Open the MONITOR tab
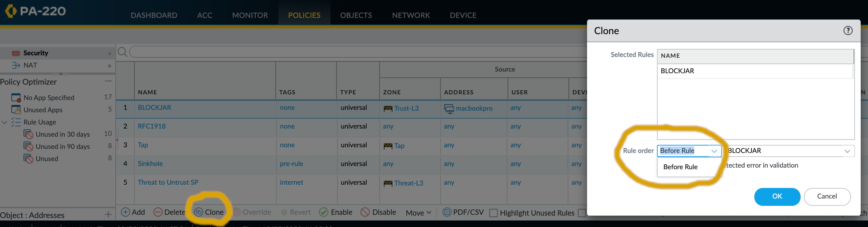868x227 pixels. point(250,15)
